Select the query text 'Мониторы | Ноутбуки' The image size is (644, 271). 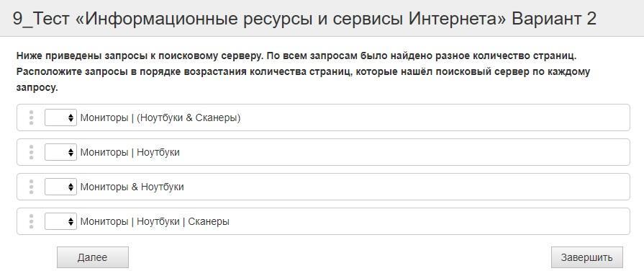[130, 152]
